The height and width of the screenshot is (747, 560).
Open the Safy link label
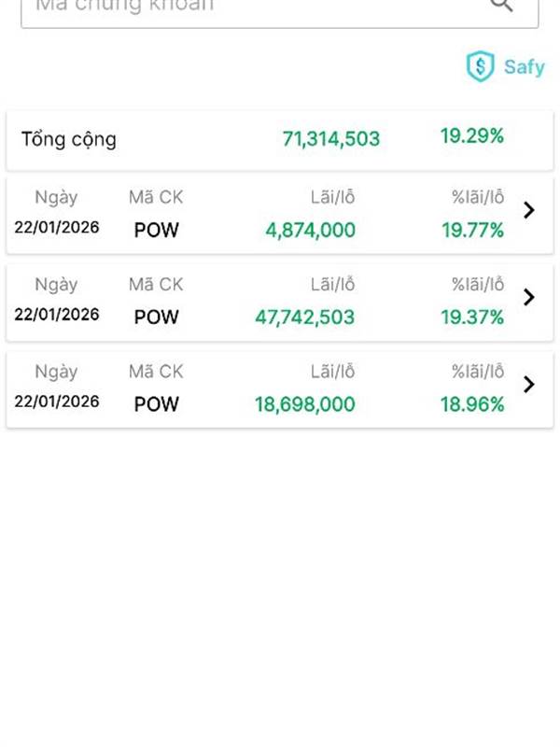coord(524,67)
